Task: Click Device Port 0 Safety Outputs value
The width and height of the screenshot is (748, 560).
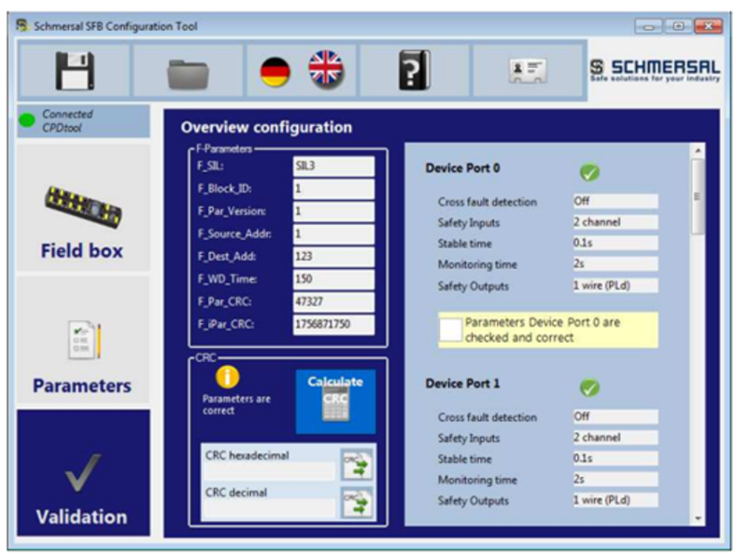Action: (615, 286)
